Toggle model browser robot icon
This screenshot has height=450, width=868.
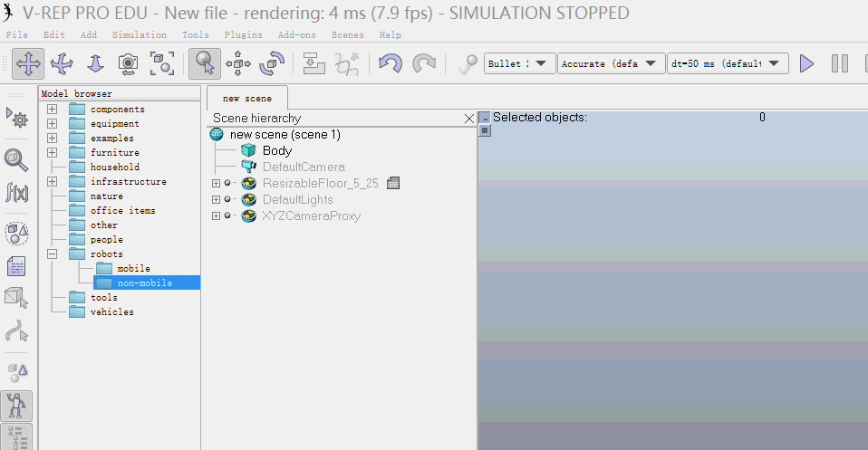pyautogui.click(x=16, y=406)
